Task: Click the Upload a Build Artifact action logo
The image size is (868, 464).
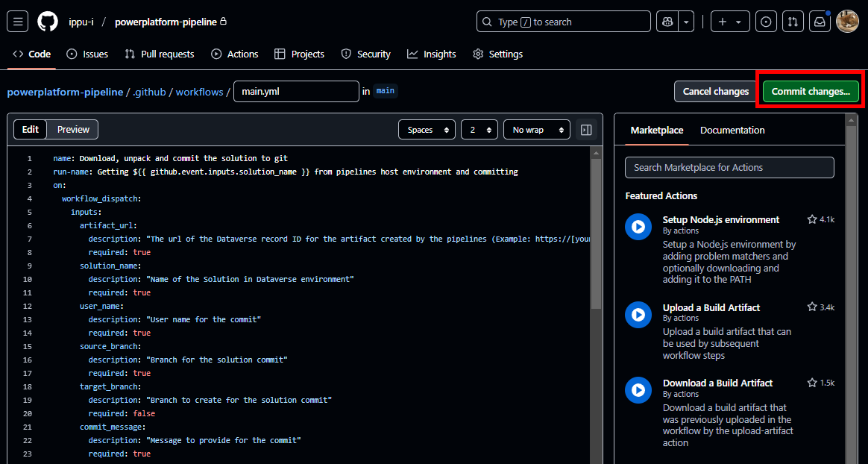Action: (x=638, y=314)
